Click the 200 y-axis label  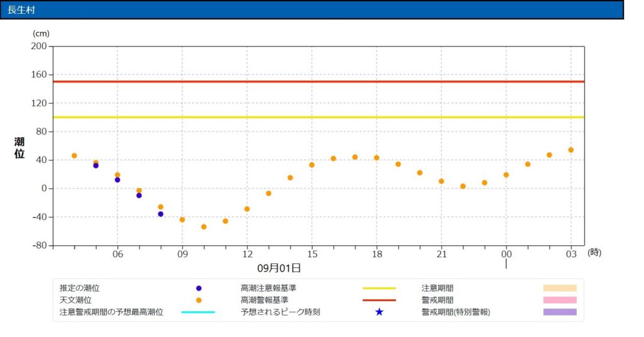[x=39, y=46]
